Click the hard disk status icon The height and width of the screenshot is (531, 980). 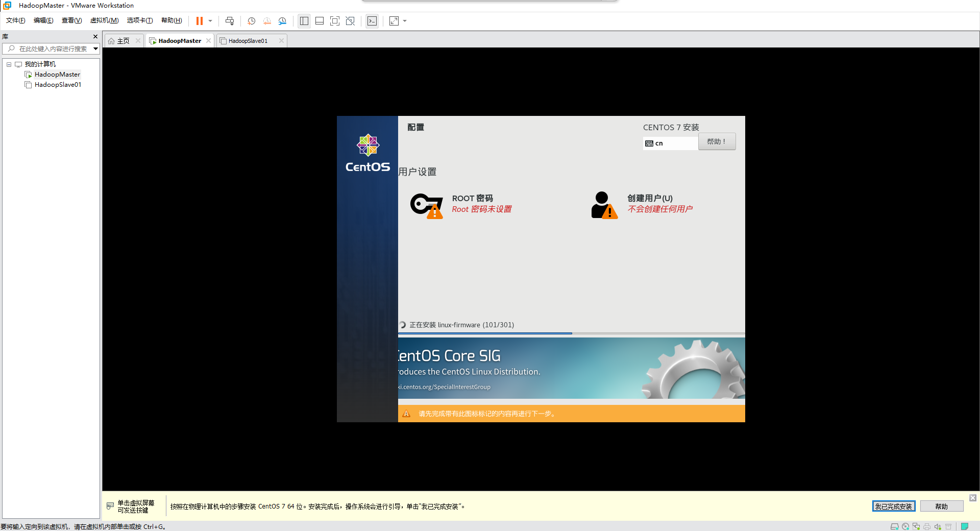(894, 526)
